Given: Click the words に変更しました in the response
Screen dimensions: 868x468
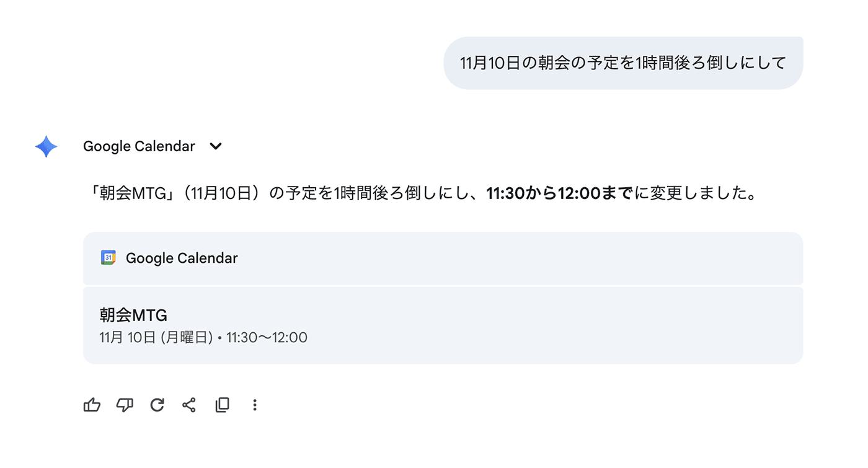Looking at the screenshot, I should [x=694, y=194].
